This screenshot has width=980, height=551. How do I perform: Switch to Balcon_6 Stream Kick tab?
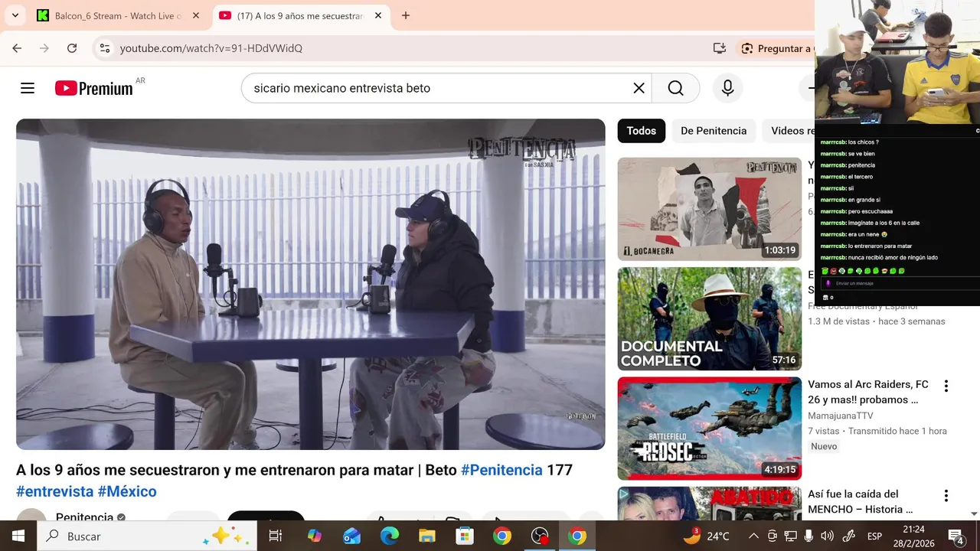(119, 15)
